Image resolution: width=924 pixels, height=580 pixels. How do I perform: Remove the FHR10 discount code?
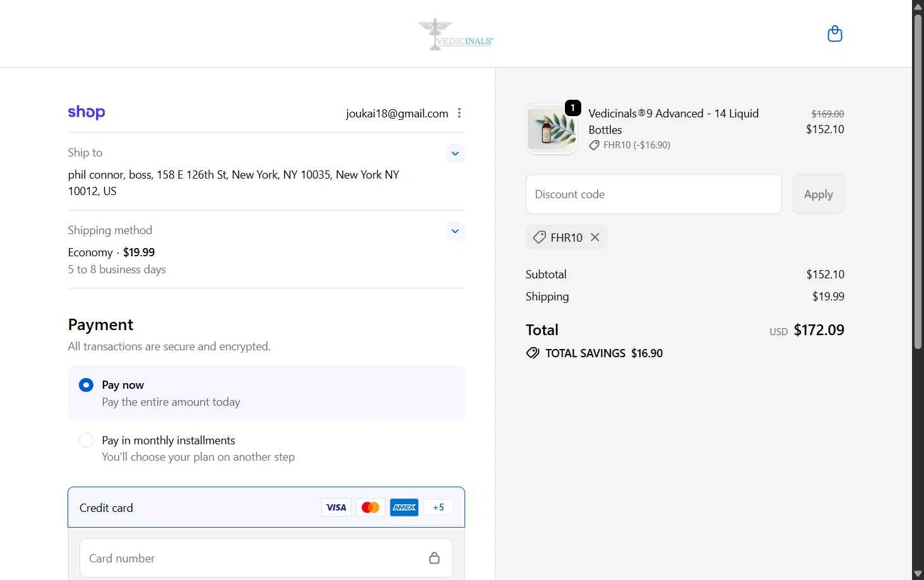tap(595, 237)
